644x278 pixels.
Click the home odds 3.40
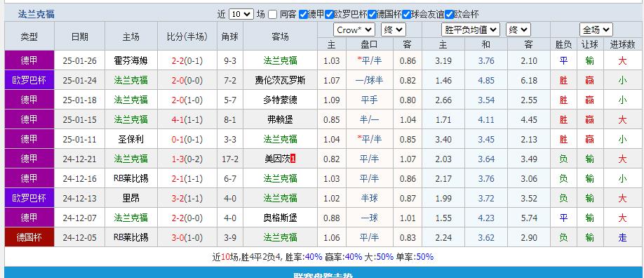[443, 140]
